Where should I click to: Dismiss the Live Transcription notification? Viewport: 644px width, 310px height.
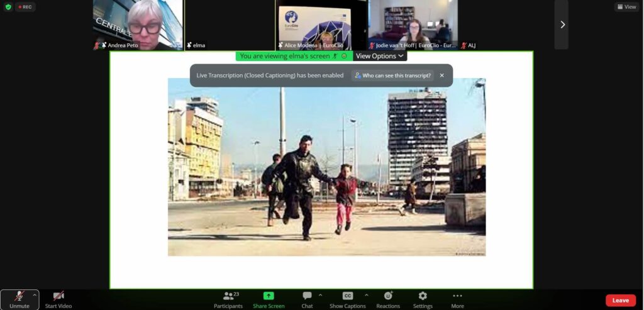pos(441,75)
